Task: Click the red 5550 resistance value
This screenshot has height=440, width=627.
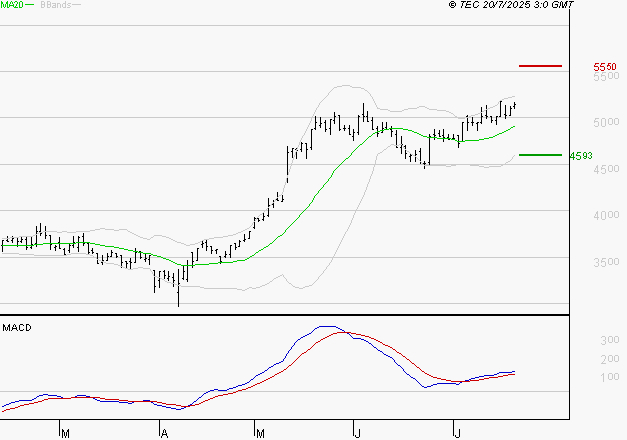Action: click(x=605, y=66)
